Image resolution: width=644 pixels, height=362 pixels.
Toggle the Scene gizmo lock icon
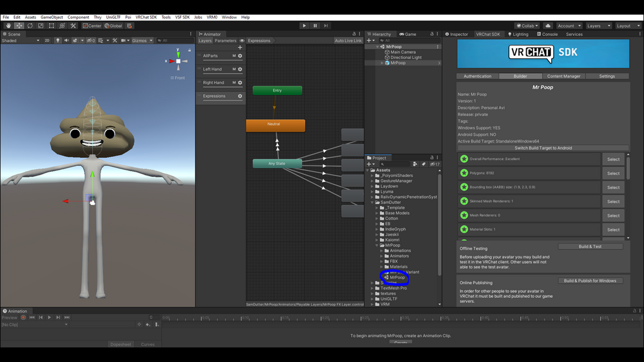point(189,50)
